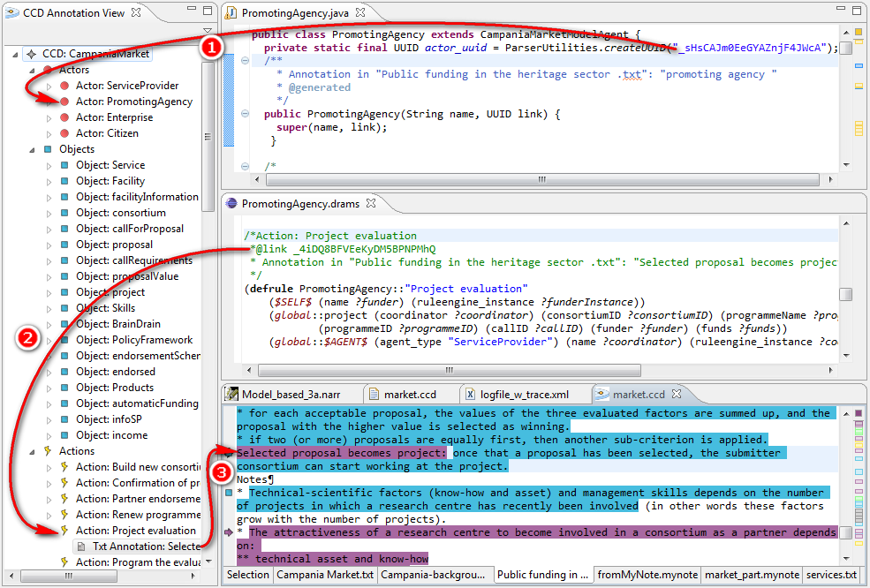
Task: Collapse the Action: Project evaluation node
Action: (x=49, y=531)
